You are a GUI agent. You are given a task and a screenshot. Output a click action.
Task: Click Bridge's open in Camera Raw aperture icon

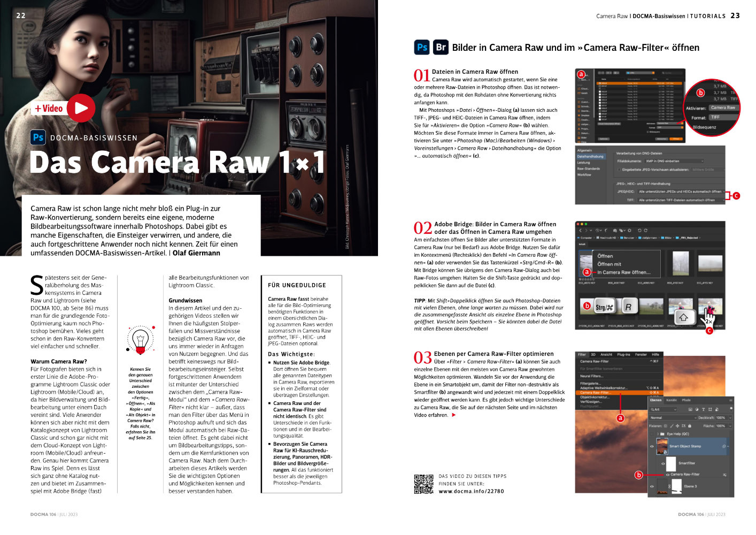coord(629,231)
